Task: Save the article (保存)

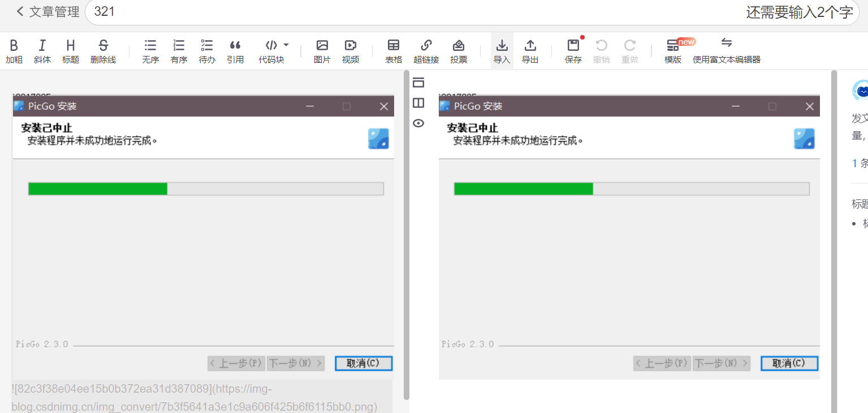Action: [x=573, y=51]
